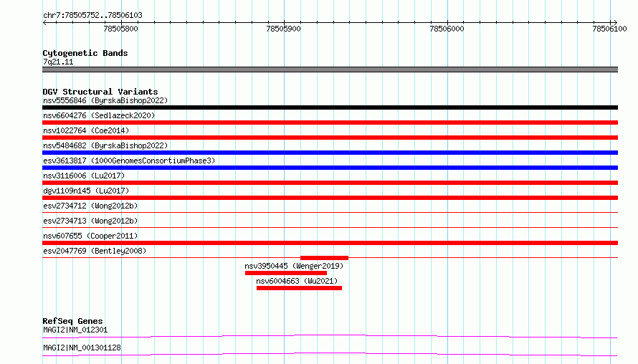The height and width of the screenshot is (364, 638).
Task: Click the left arrowhead of the ruler
Action: tap(44, 22)
